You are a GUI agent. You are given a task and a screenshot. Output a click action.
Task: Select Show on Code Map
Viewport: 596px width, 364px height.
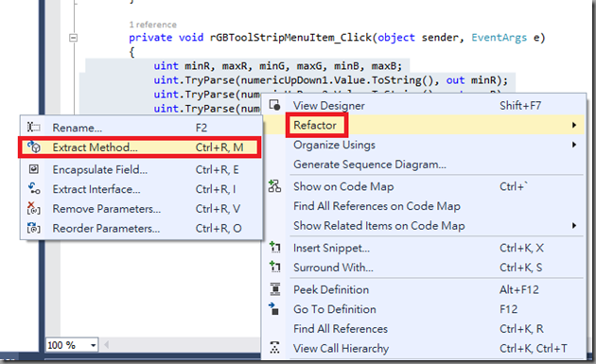point(424,186)
